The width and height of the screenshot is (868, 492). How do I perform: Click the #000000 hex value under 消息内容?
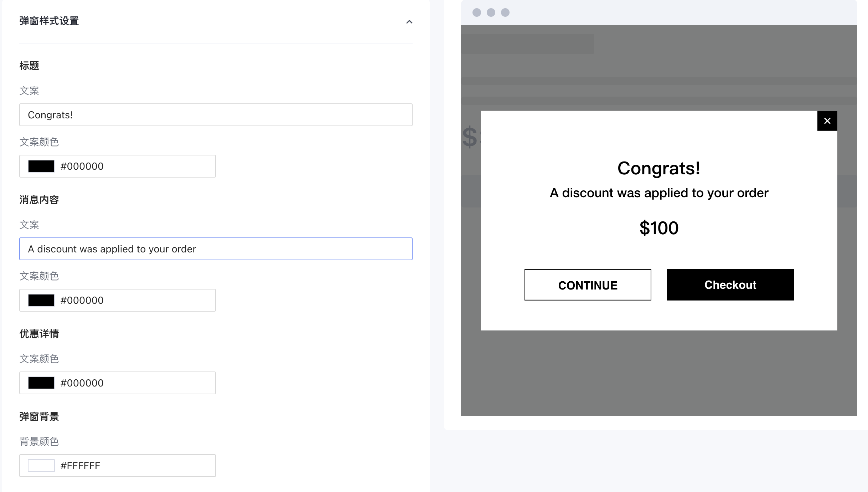(82, 300)
